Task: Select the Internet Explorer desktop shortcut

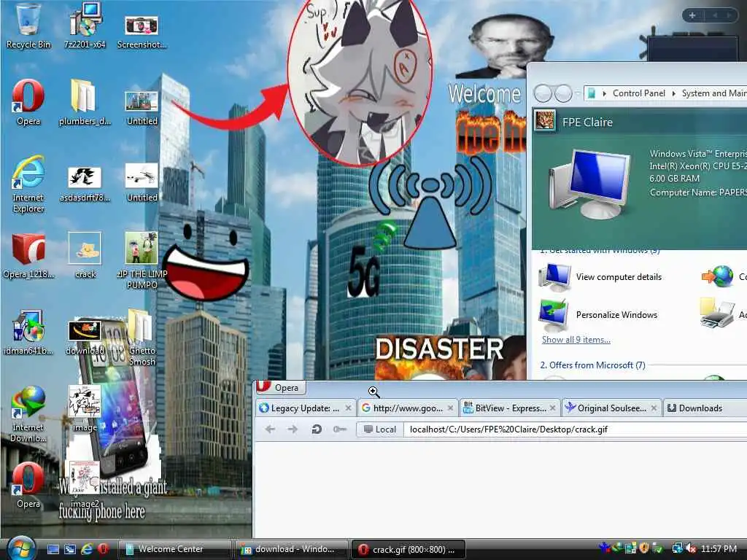Action: tap(28, 184)
